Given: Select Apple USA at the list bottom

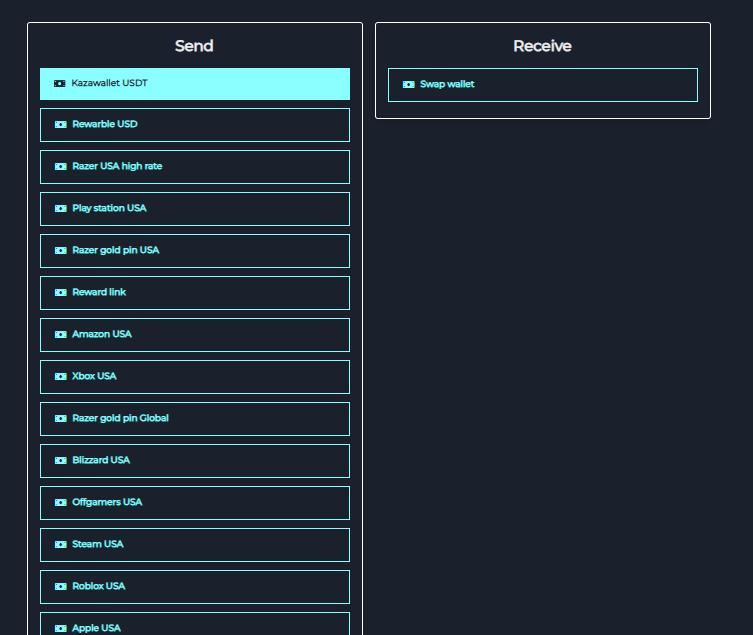Looking at the screenshot, I should 195,625.
